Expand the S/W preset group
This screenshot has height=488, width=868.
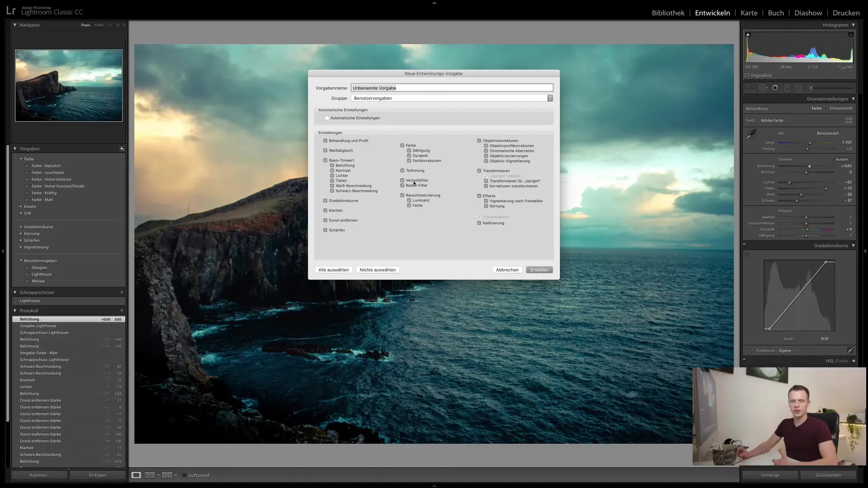click(21, 214)
